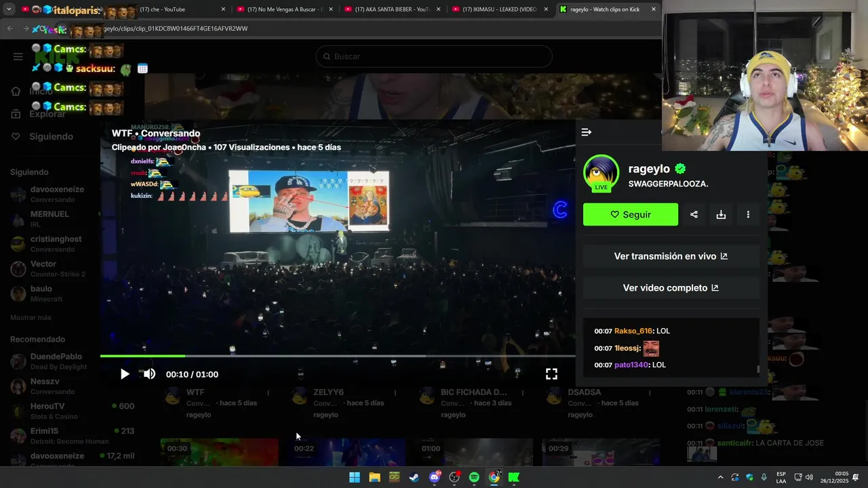Enter fullscreen mode for the clip
This screenshot has height=488, width=868.
pos(551,374)
